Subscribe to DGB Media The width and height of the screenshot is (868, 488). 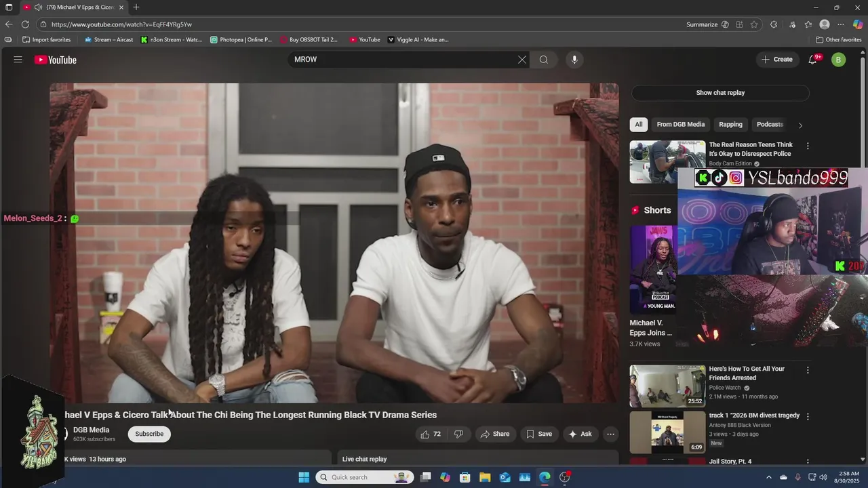(149, 434)
